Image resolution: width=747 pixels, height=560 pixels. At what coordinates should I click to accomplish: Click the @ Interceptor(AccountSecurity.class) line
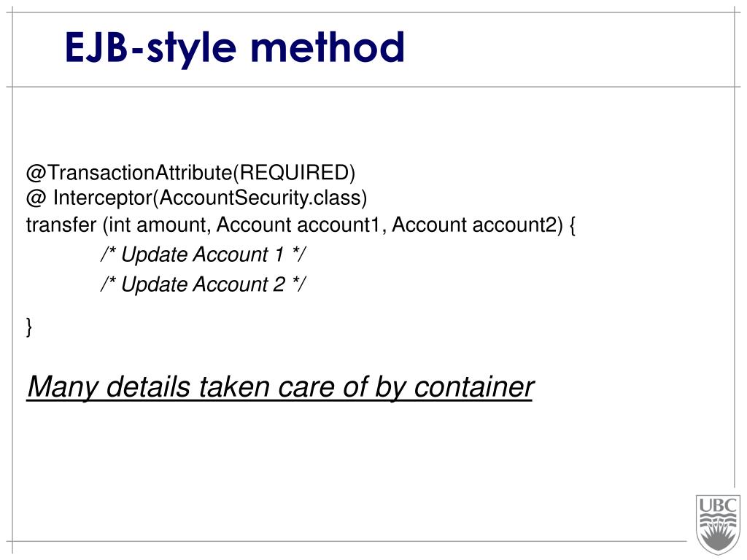[x=197, y=198]
